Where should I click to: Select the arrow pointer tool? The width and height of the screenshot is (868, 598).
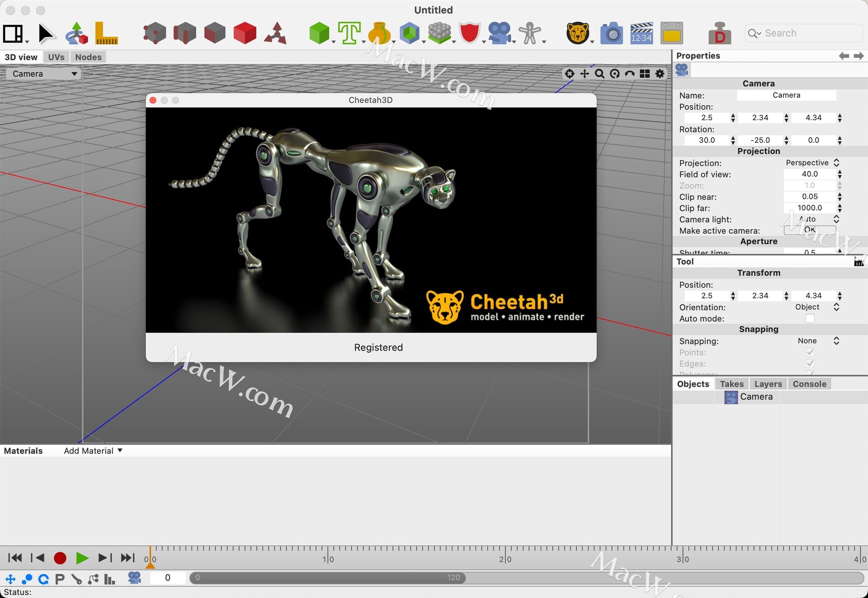[x=46, y=33]
